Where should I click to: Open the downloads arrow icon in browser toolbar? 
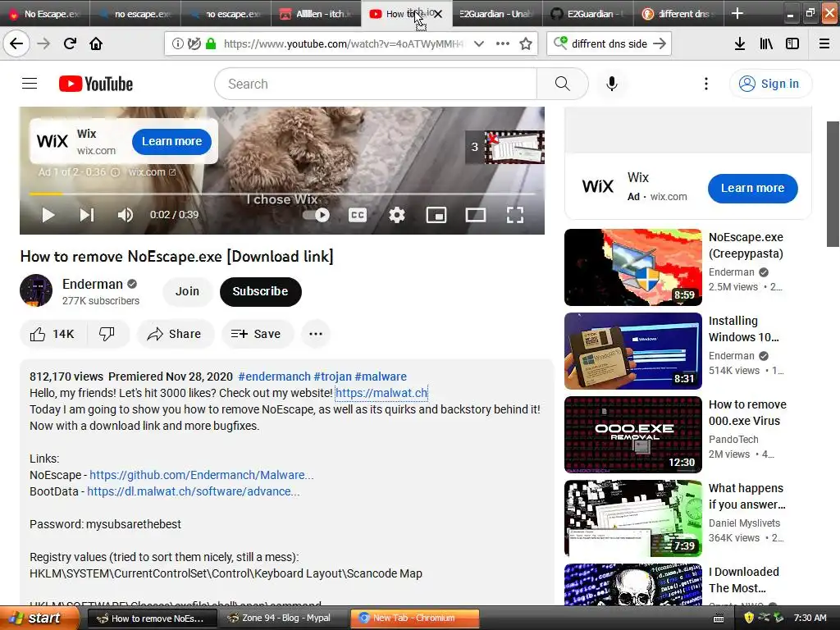click(739, 43)
